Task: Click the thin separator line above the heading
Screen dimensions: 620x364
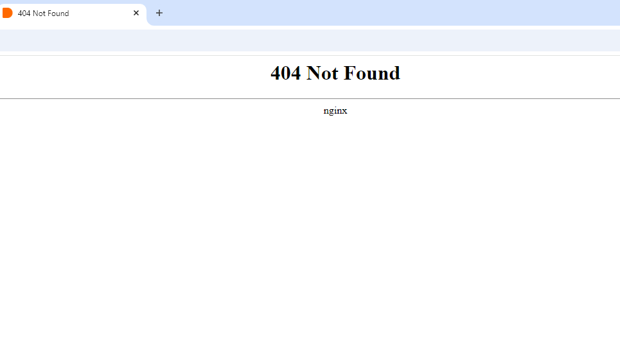Action: pyautogui.click(x=310, y=56)
